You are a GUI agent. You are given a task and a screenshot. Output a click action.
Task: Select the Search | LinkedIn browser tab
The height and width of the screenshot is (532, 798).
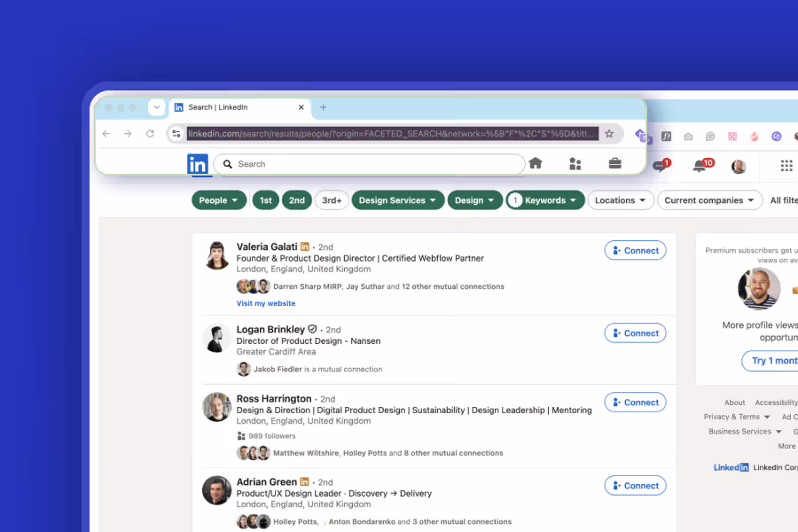(239, 107)
